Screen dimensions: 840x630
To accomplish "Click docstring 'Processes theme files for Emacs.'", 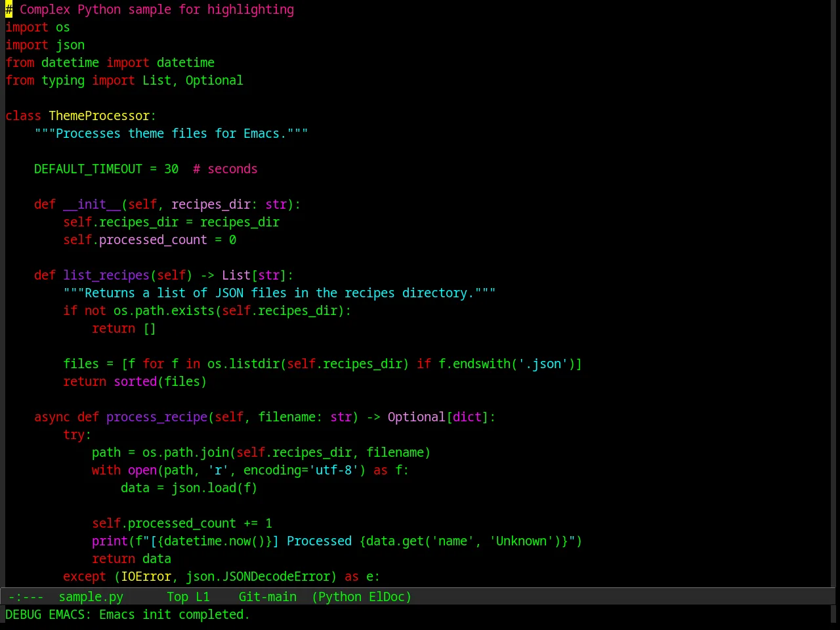I will (171, 133).
